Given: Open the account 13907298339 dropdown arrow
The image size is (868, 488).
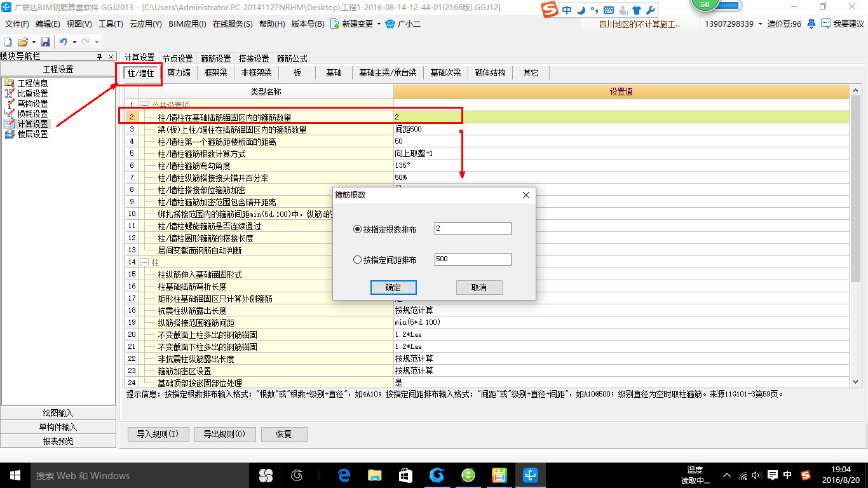Looking at the screenshot, I should click(761, 24).
